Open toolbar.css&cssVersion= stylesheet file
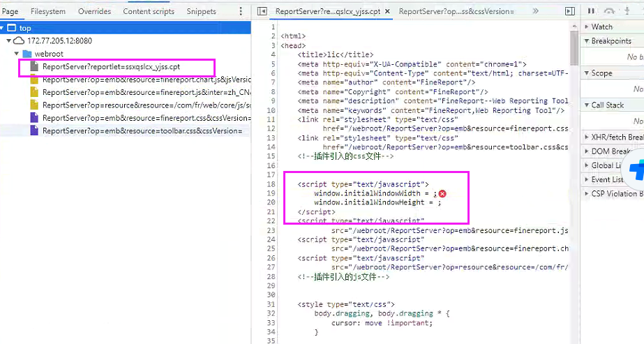 click(x=142, y=131)
